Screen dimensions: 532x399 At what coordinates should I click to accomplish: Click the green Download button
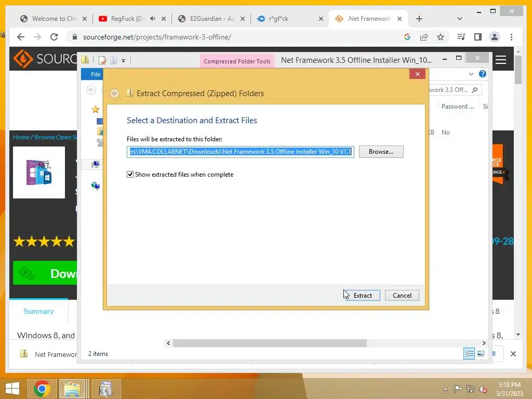(45, 273)
